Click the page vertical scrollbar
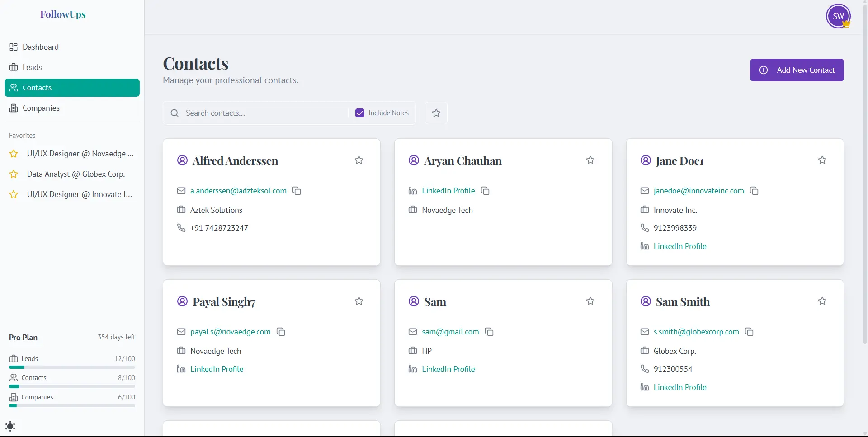Image resolution: width=868 pixels, height=437 pixels. point(865,174)
